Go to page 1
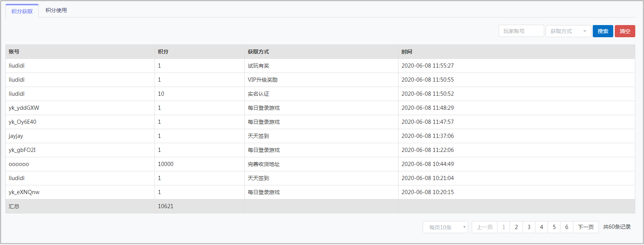The width and height of the screenshot is (644, 245). coord(504,227)
